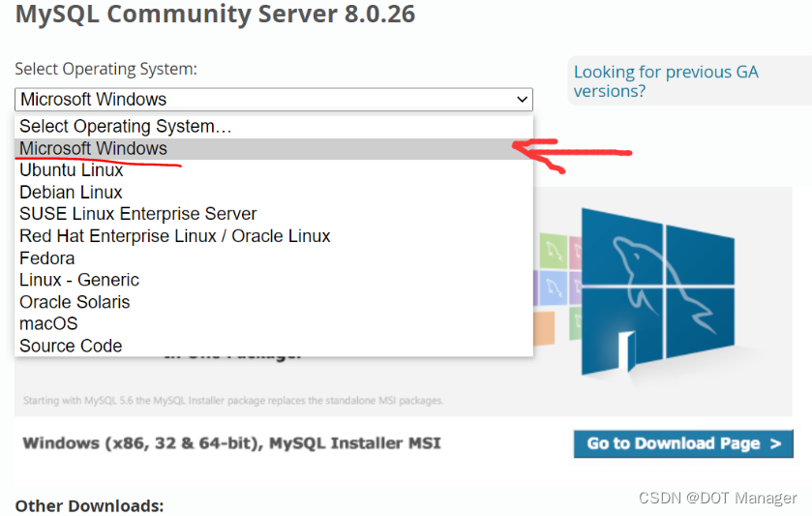Select Source Code option

coord(274,346)
